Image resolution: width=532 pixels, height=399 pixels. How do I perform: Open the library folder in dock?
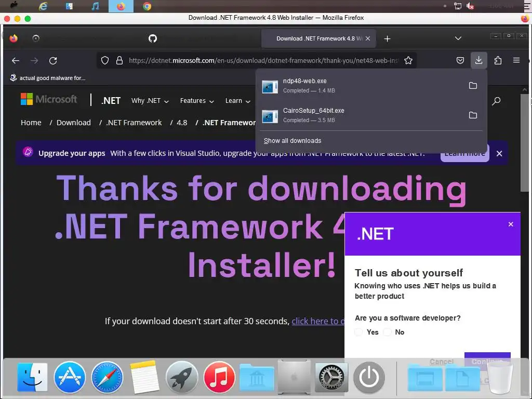[x=257, y=377]
